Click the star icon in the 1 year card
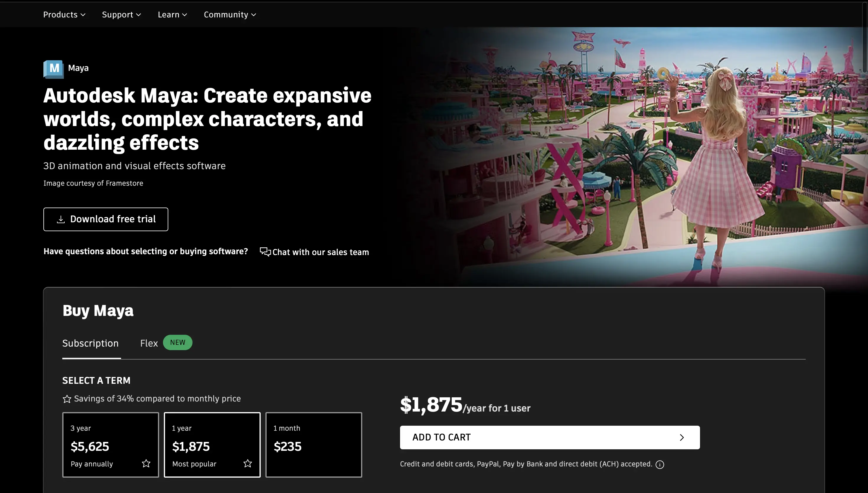Viewport: 868px width, 493px height. pos(247,463)
